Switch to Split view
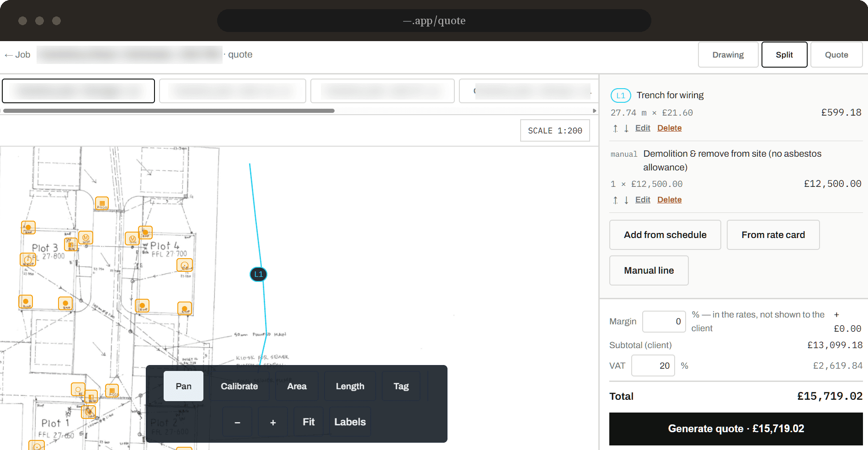The width and height of the screenshot is (868, 450). click(x=784, y=55)
